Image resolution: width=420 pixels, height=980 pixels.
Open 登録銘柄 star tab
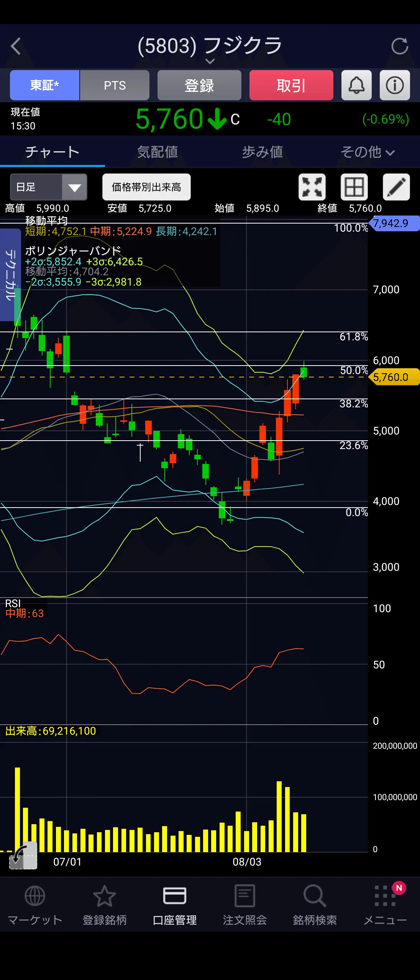coord(105,905)
